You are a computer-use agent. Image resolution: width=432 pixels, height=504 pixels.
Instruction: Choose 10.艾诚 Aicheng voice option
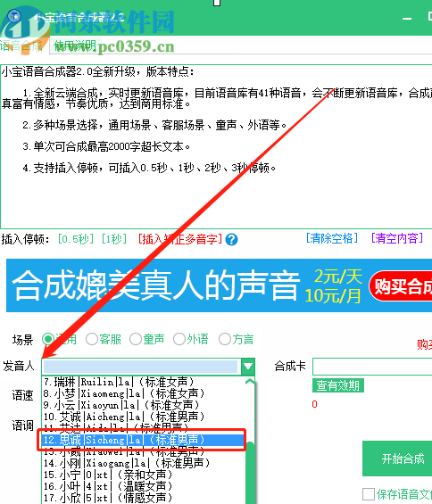point(144,417)
